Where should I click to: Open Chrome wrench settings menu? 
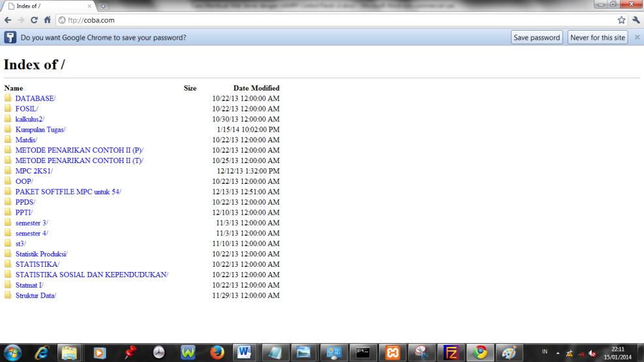(x=636, y=20)
